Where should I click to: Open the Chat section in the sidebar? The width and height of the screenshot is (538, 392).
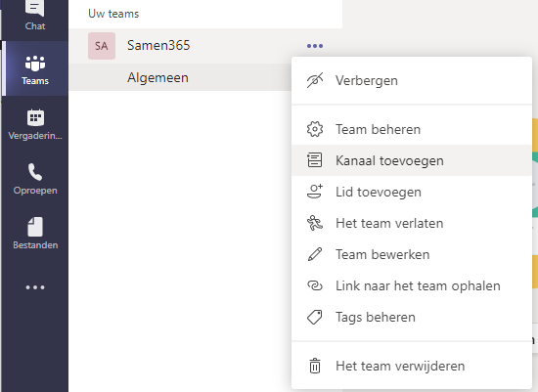click(x=35, y=16)
